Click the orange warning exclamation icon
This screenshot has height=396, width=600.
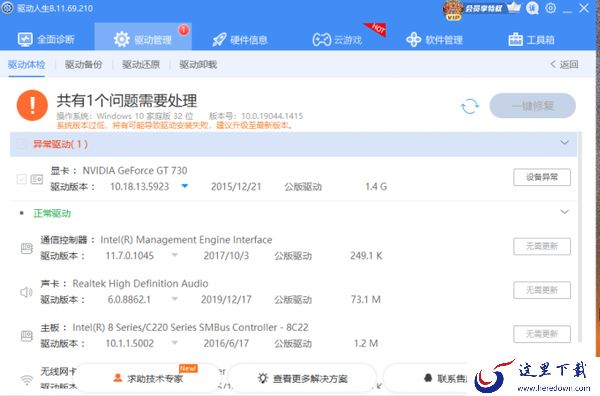(32, 105)
